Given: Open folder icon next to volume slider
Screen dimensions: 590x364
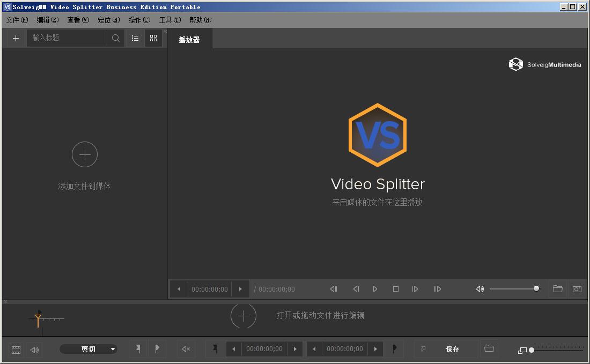Looking at the screenshot, I should [558, 289].
